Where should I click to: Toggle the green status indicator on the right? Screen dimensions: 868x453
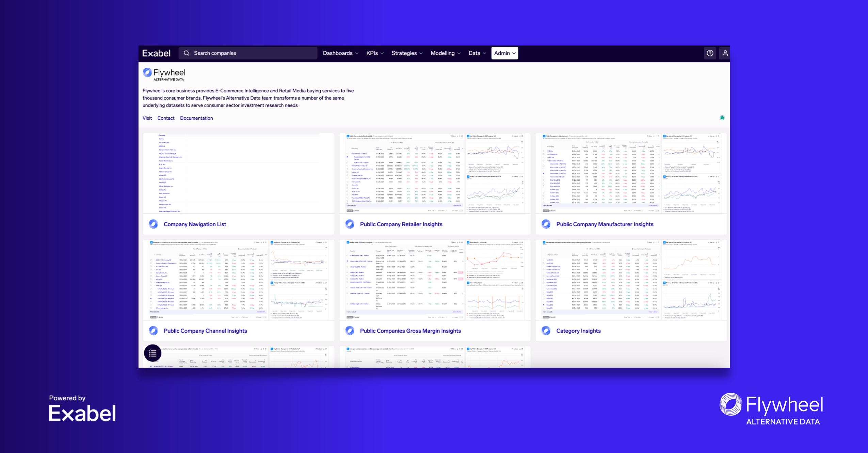pos(722,117)
